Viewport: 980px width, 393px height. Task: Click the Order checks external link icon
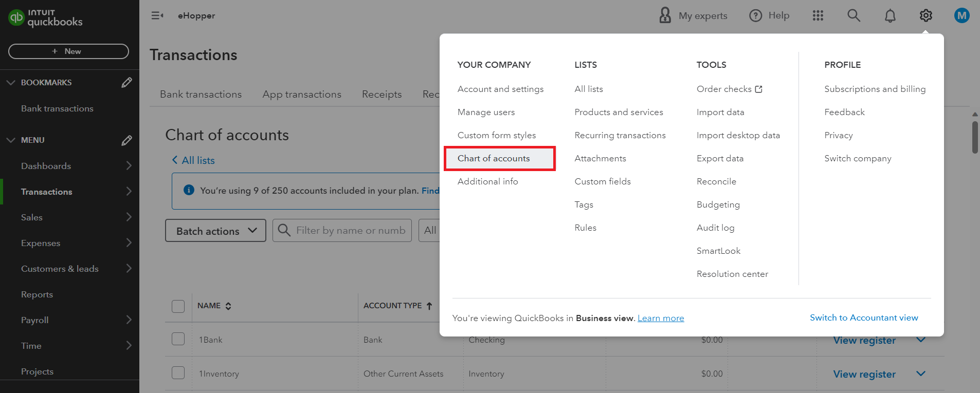click(x=758, y=89)
